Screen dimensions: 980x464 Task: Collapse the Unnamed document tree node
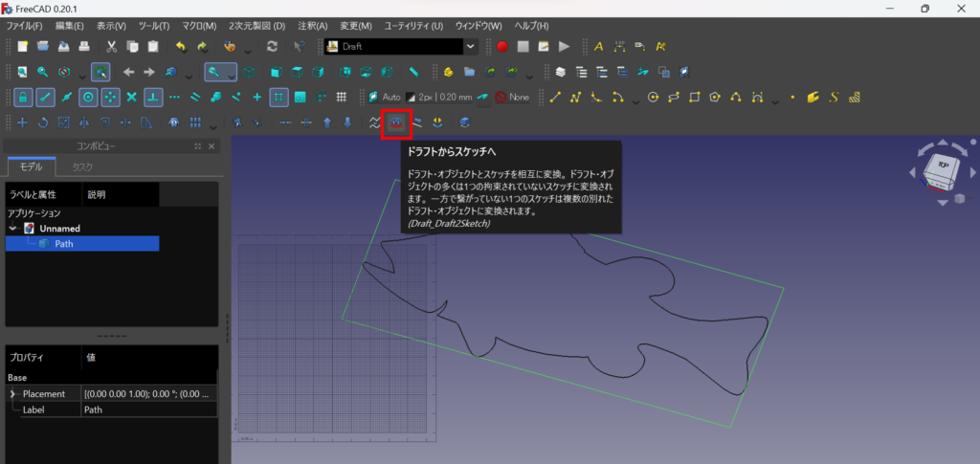[12, 229]
